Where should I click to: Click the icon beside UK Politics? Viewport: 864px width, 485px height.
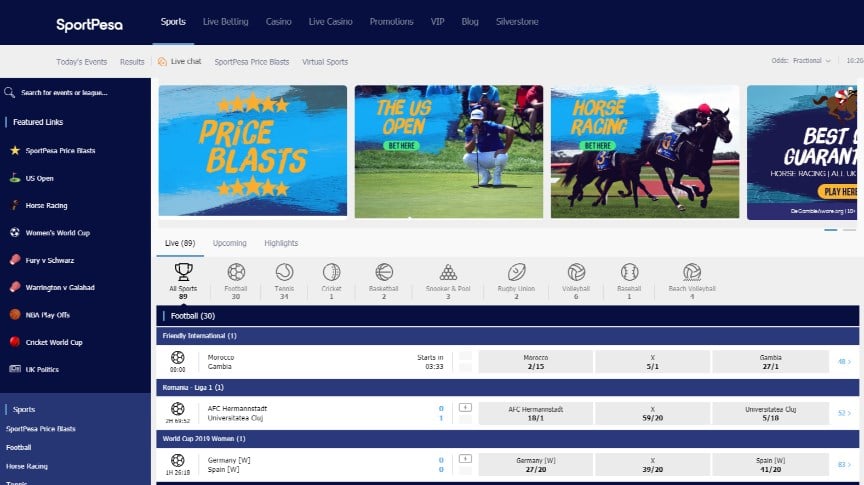[x=15, y=369]
